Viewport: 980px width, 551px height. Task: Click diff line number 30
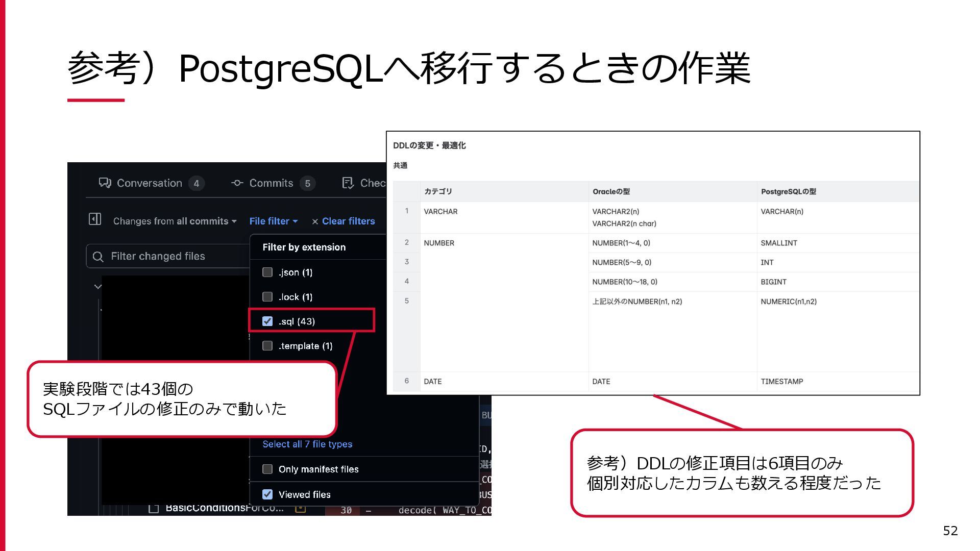click(346, 510)
